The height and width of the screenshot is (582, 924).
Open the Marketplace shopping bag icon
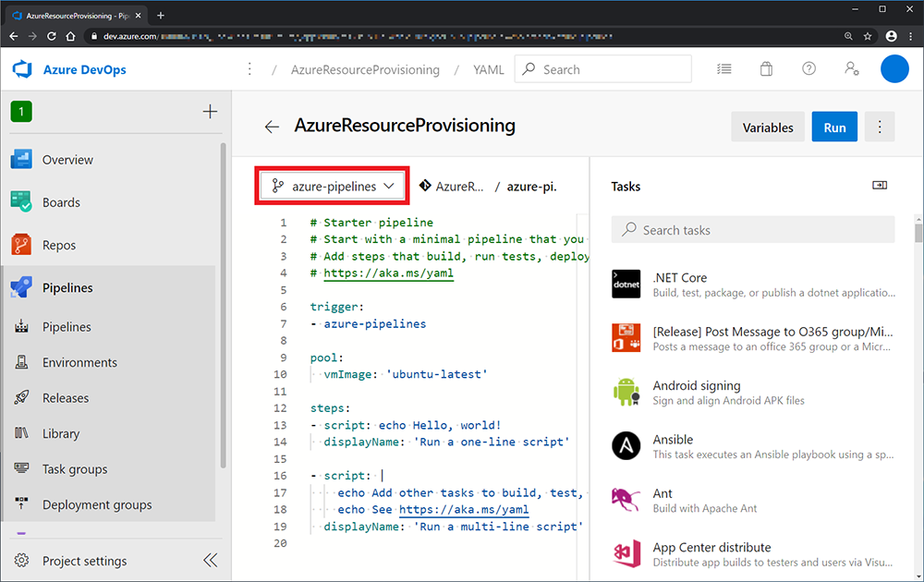click(766, 69)
